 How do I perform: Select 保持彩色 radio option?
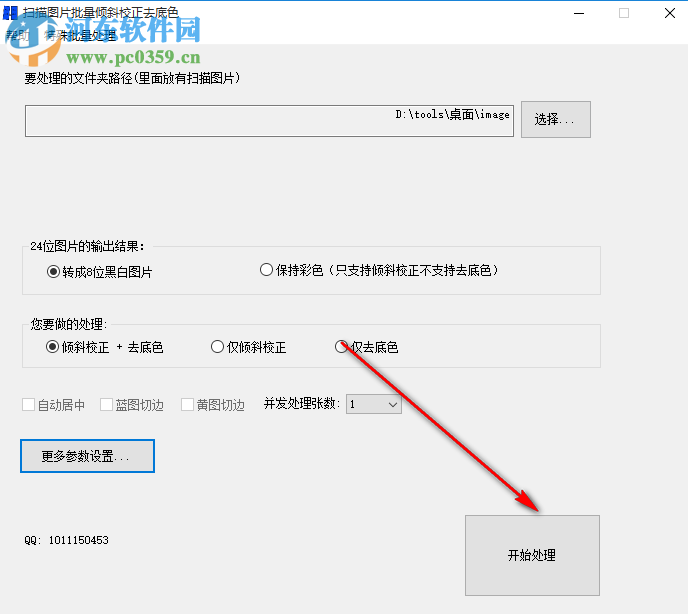tap(380, 270)
